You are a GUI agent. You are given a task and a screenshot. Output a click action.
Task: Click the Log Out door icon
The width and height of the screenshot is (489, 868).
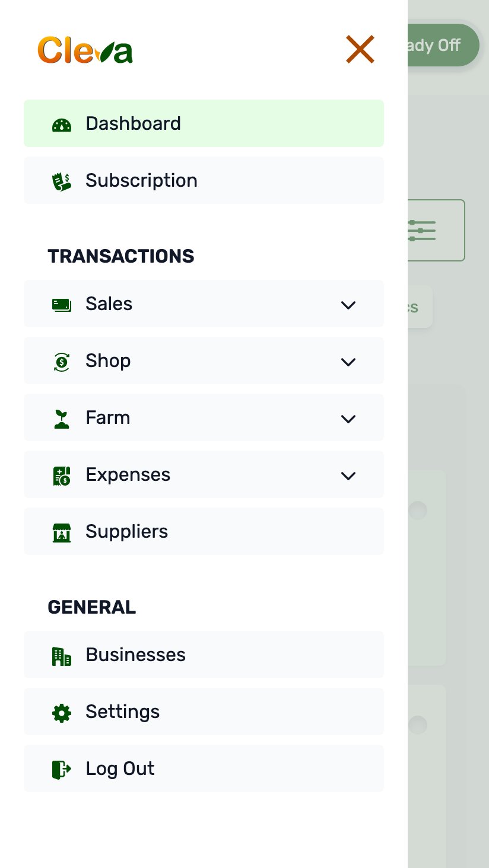pyautogui.click(x=62, y=769)
